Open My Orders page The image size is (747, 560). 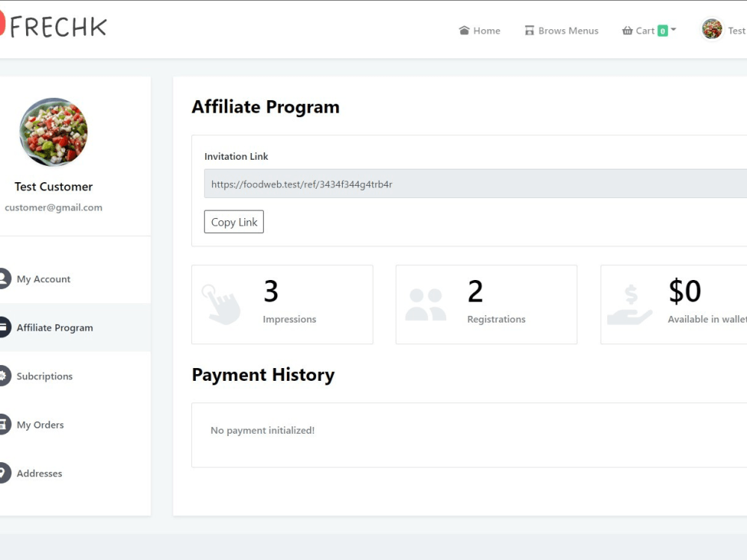tap(40, 425)
